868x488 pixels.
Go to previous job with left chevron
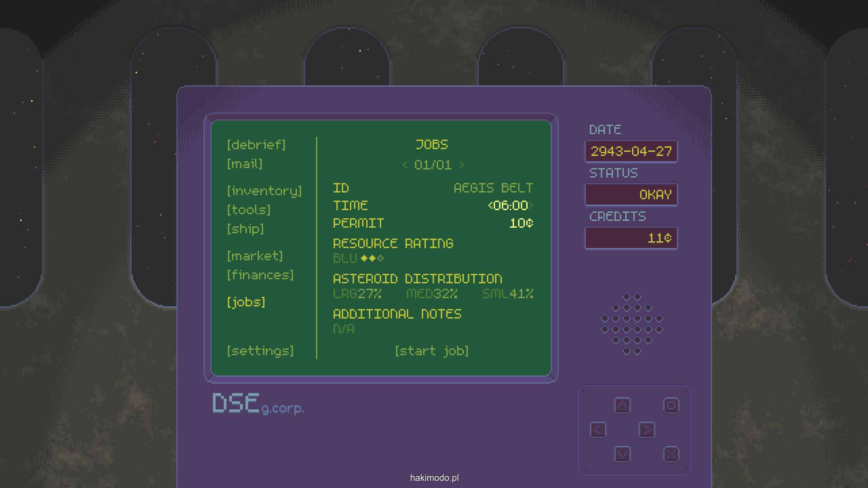[405, 165]
